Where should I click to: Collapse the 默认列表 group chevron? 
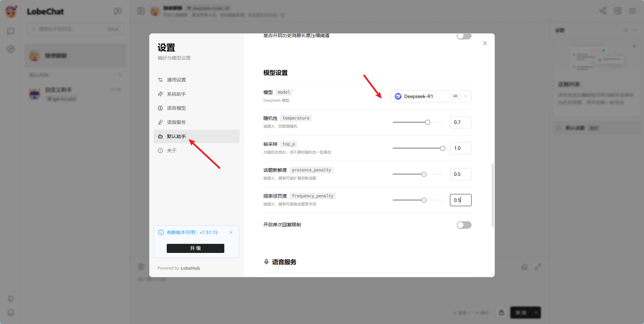[x=120, y=75]
